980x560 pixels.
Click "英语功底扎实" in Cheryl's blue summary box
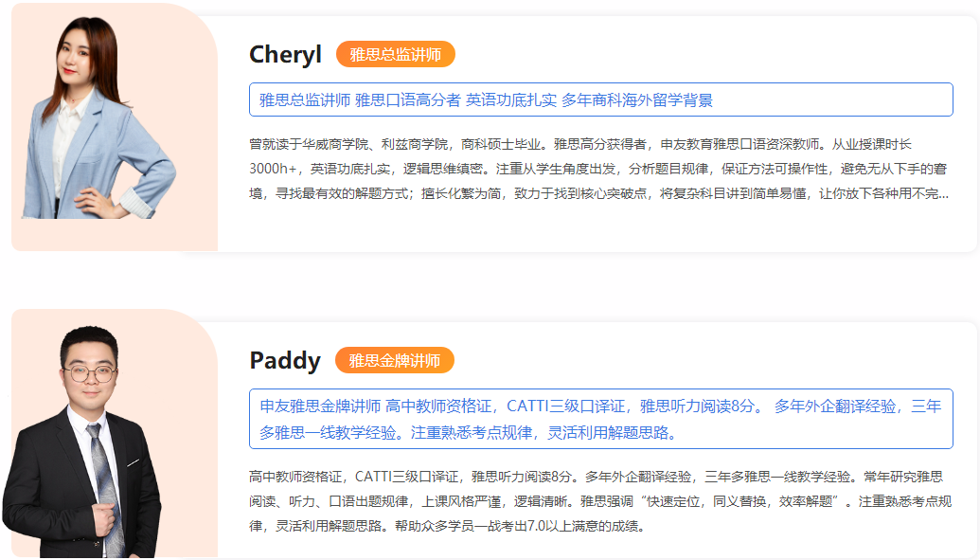[511, 99]
